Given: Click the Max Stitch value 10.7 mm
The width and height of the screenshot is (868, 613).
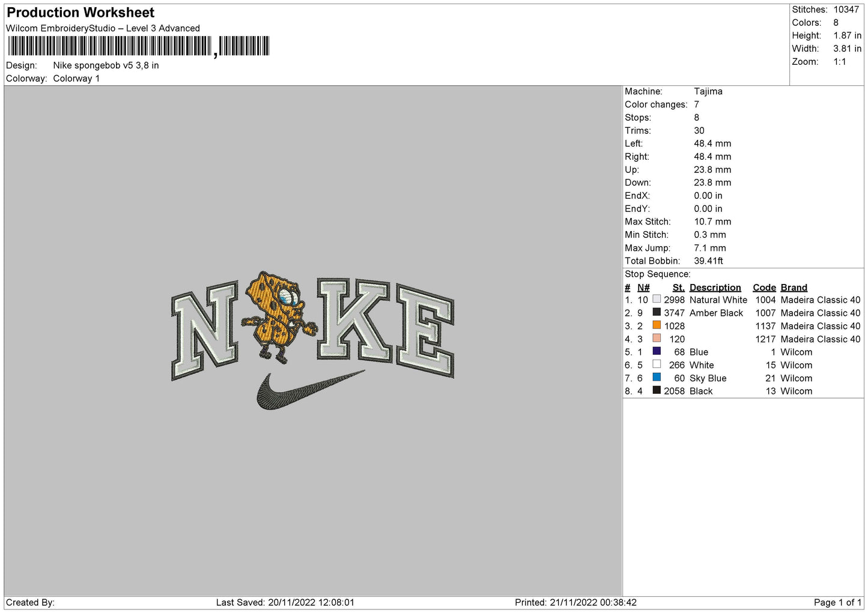Looking at the screenshot, I should tap(712, 222).
